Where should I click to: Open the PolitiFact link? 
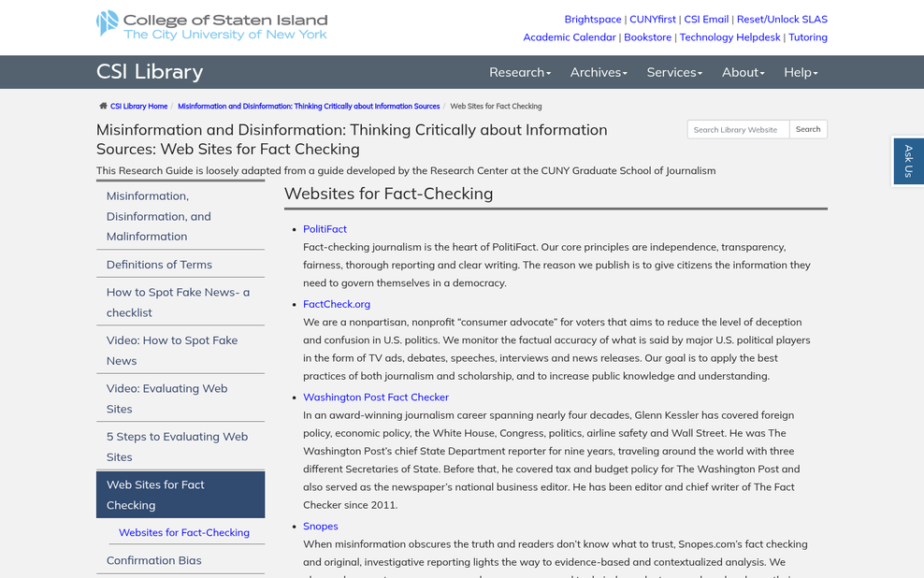click(x=325, y=229)
